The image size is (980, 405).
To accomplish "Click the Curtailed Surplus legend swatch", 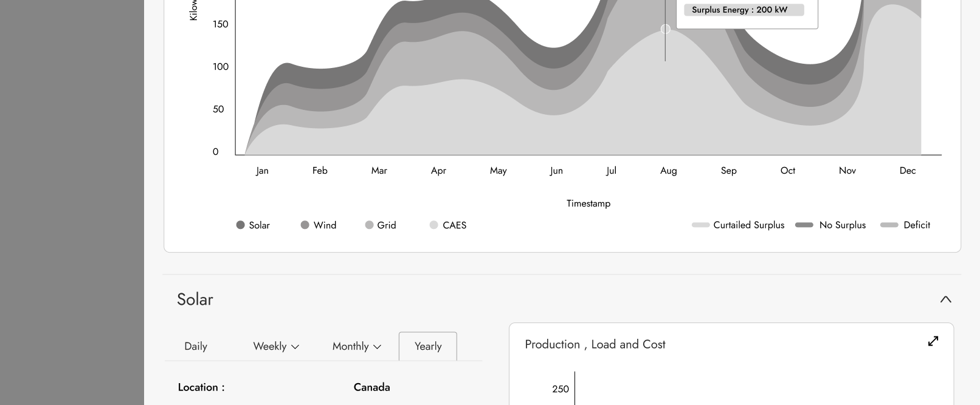I will point(700,225).
